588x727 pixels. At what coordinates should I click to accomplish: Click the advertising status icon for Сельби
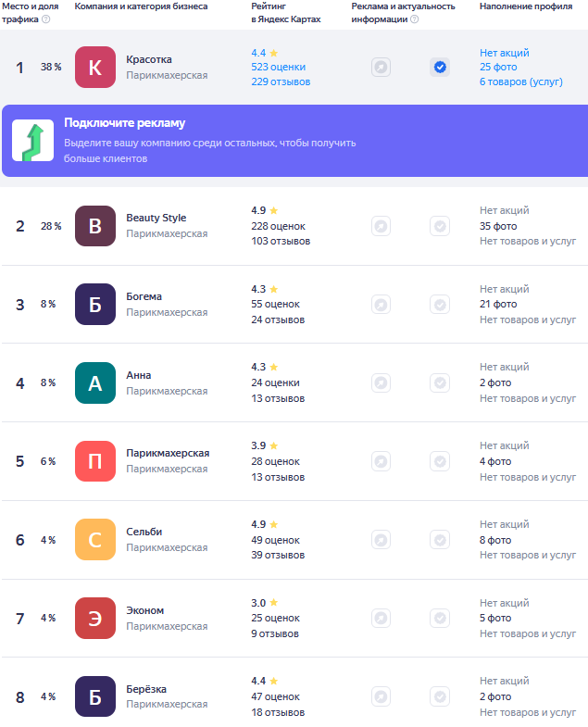point(381,540)
